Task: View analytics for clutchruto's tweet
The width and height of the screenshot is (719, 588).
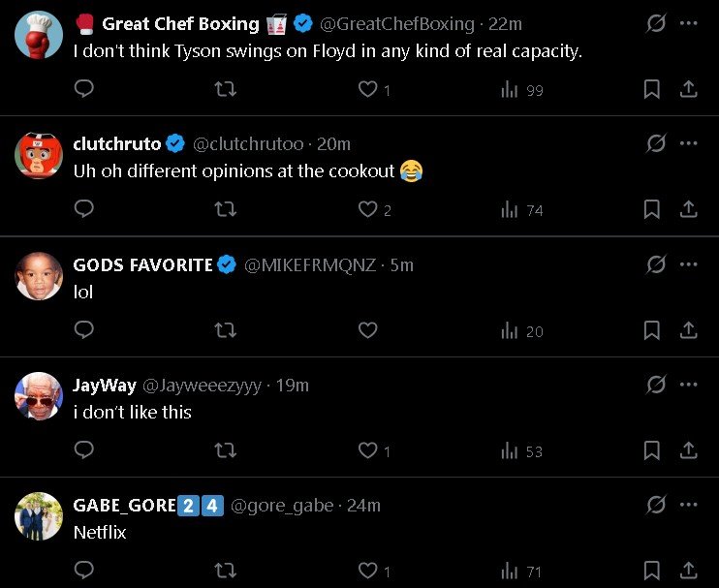Action: (522, 209)
